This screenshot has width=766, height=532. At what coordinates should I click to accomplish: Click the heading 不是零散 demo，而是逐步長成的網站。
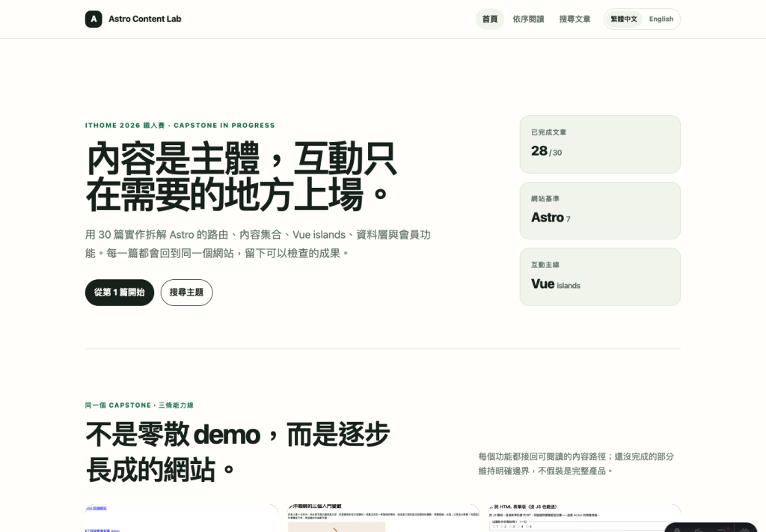[237, 452]
